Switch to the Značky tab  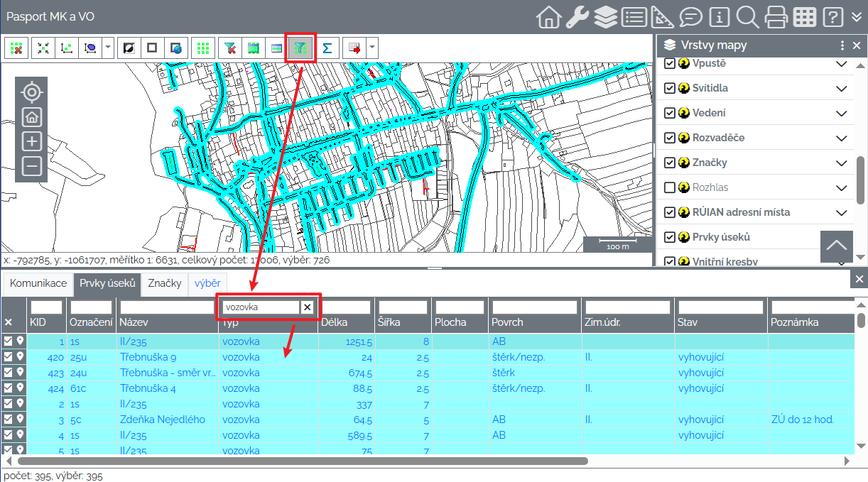coord(164,283)
